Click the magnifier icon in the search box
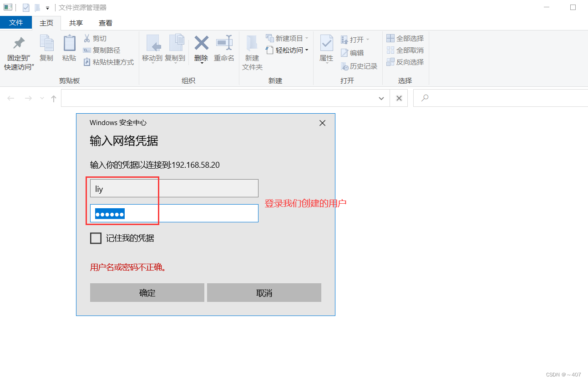 coord(425,98)
